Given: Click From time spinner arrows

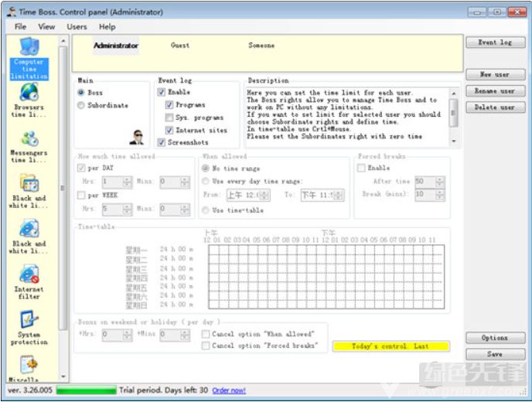Looking at the screenshot, I should 265,195.
